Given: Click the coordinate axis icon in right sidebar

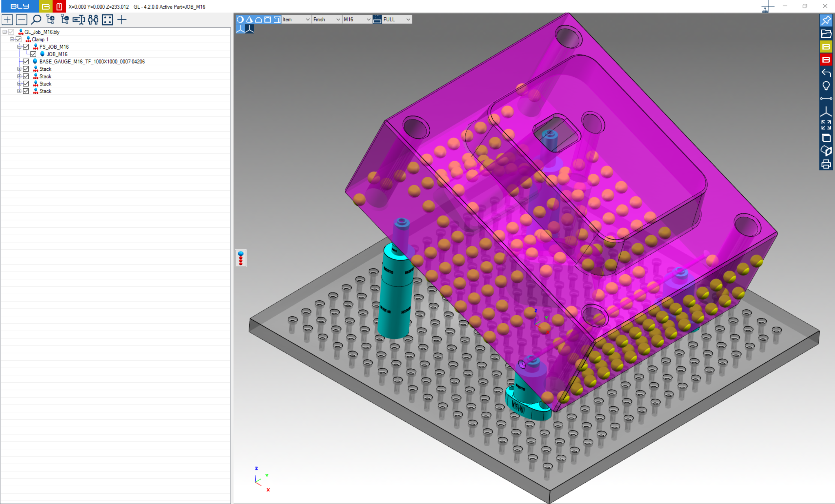Looking at the screenshot, I should pyautogui.click(x=826, y=112).
